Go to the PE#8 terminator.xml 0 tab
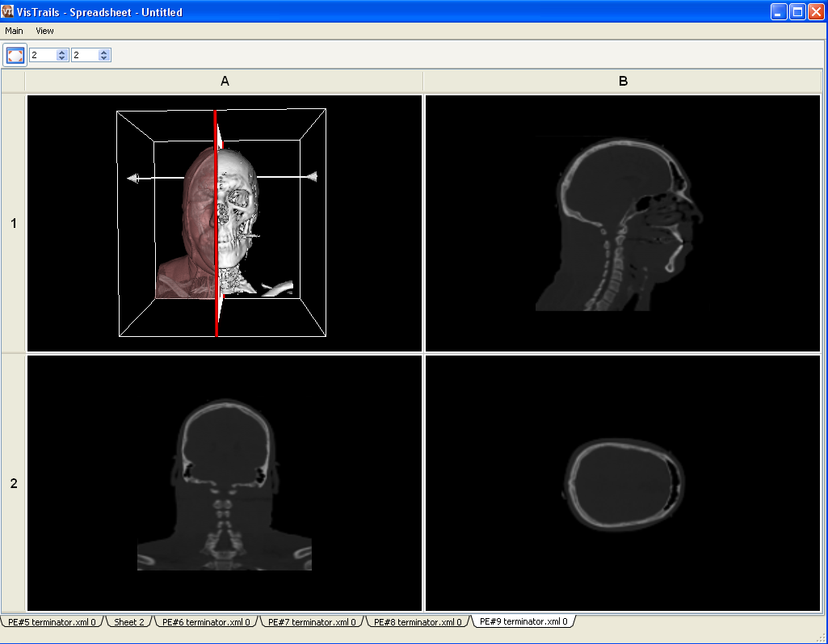This screenshot has width=828, height=644. click(x=418, y=622)
